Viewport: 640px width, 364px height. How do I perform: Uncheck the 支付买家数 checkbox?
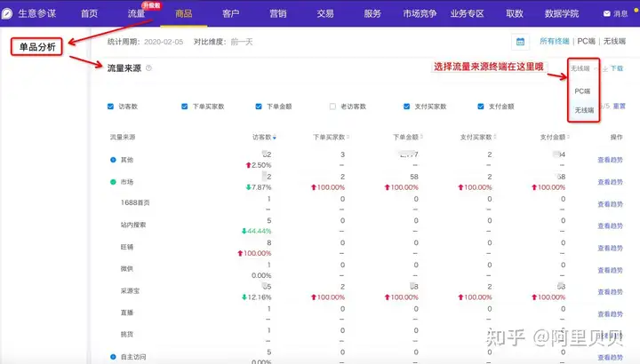click(x=406, y=107)
